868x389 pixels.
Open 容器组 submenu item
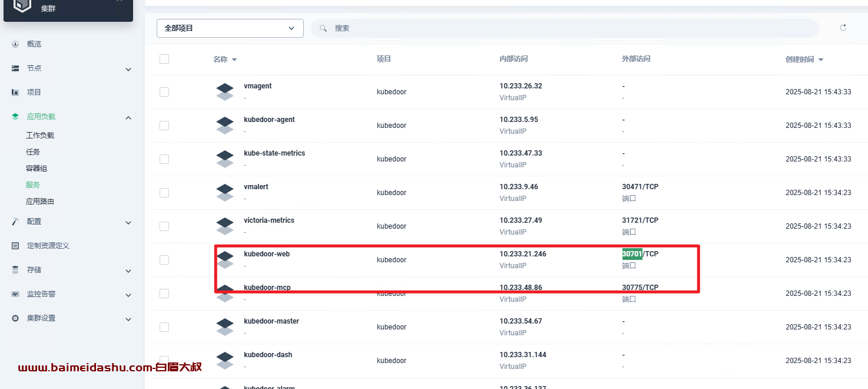point(37,169)
